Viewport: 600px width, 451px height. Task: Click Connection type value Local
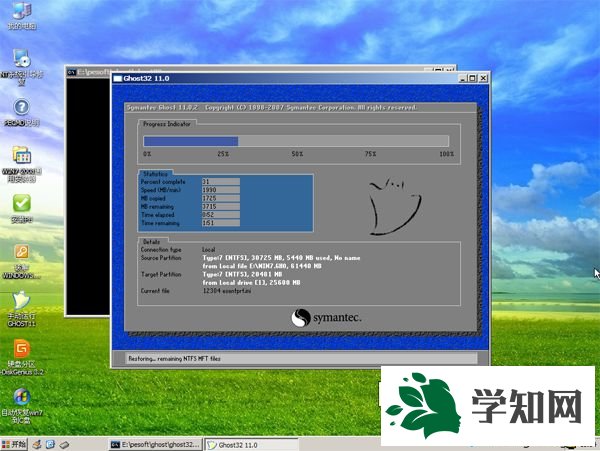(x=209, y=249)
